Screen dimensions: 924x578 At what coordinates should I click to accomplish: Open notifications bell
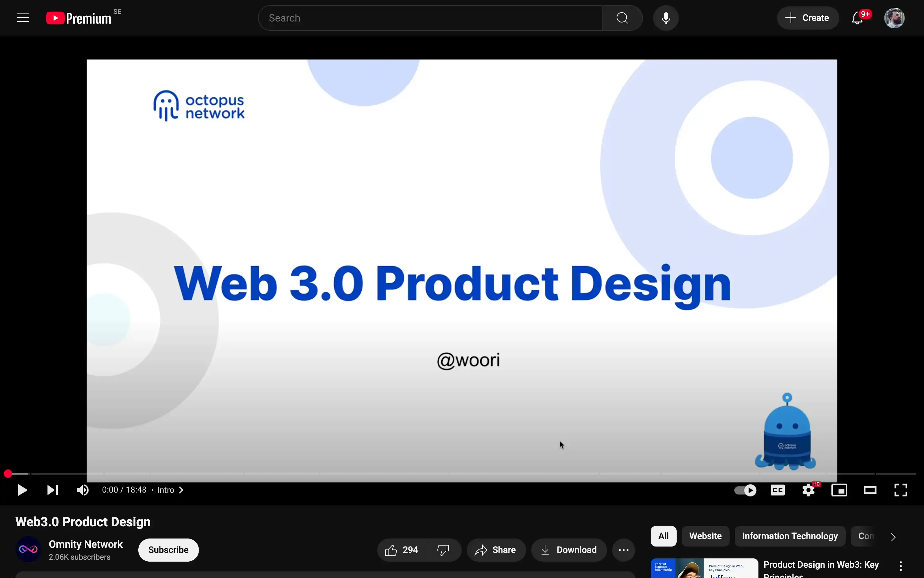pos(857,18)
